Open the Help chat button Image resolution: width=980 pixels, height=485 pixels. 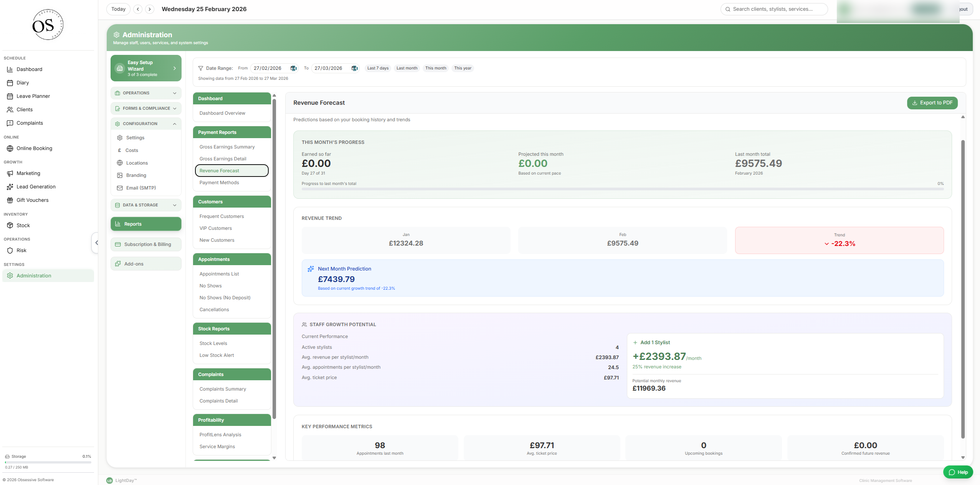(958, 472)
